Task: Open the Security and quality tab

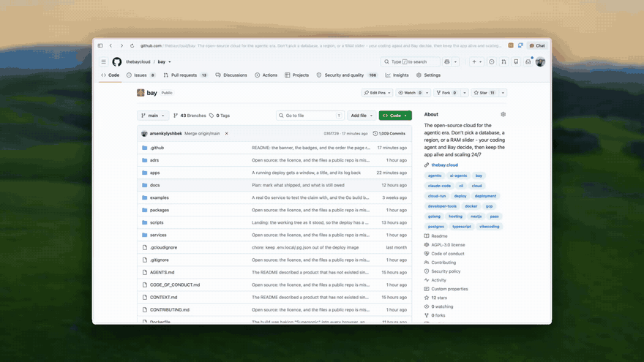Action: (x=347, y=75)
